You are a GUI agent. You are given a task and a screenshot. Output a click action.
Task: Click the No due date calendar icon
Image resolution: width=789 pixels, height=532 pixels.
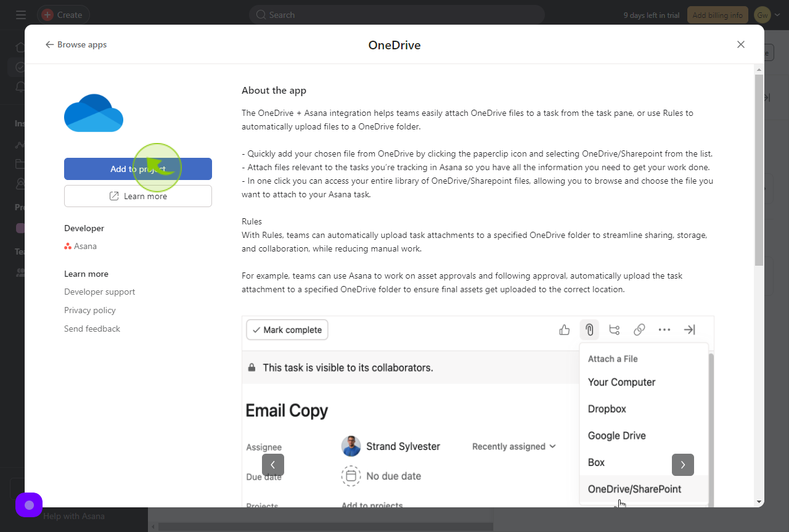351,476
